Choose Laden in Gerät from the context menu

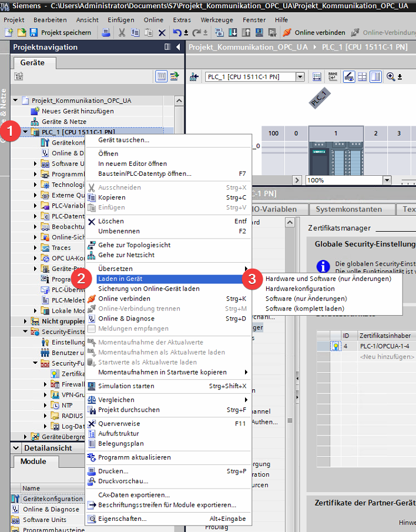(168, 279)
